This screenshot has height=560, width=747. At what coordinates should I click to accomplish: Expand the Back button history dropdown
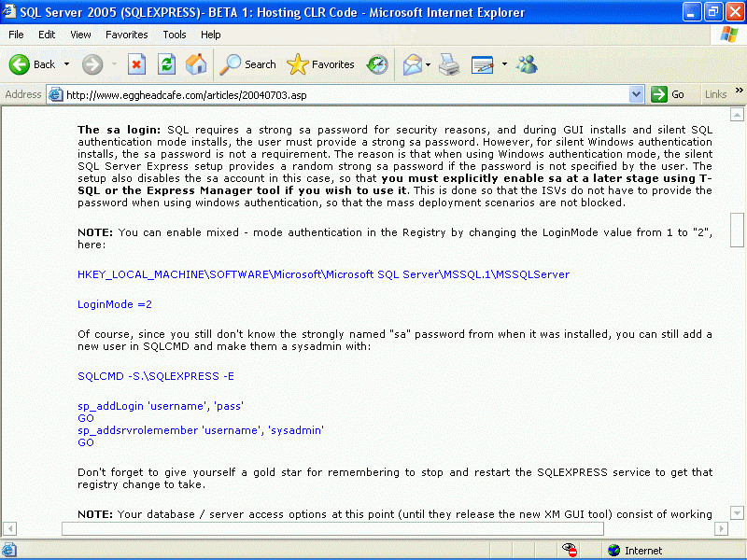tap(66, 64)
